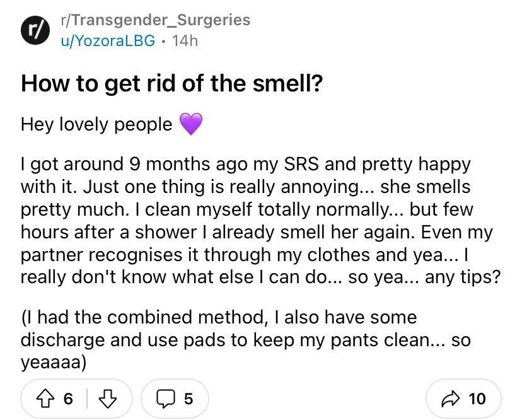Click the comment count 5

188,399
